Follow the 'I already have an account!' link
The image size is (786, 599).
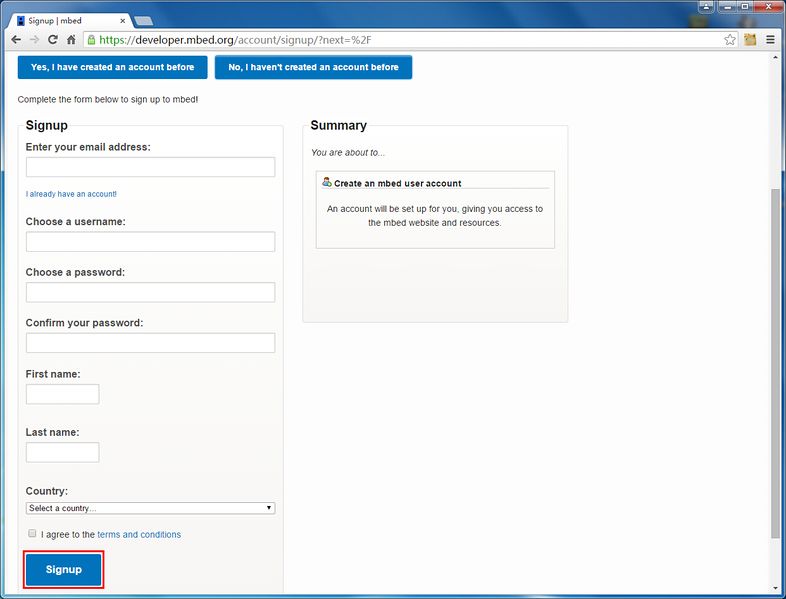tap(71, 194)
